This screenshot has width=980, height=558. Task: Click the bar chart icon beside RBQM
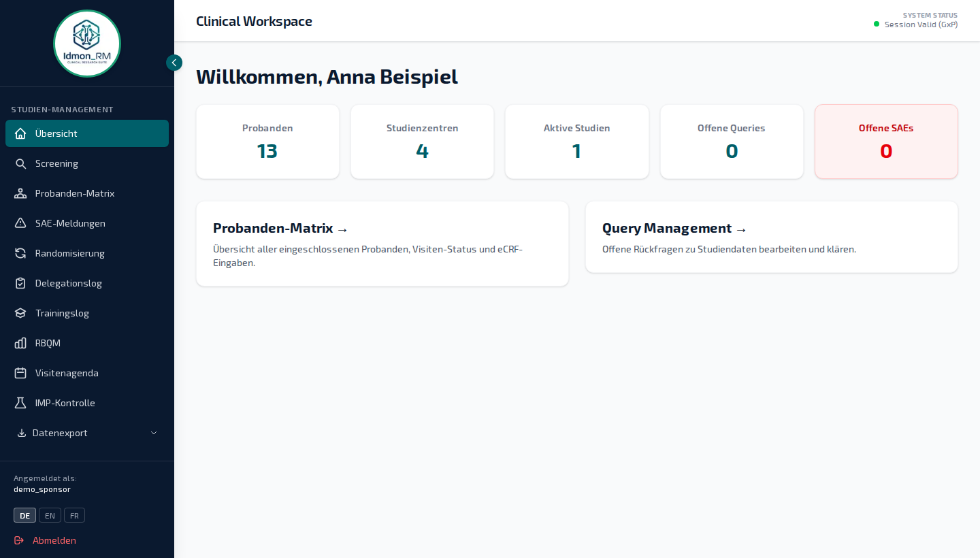click(x=20, y=343)
